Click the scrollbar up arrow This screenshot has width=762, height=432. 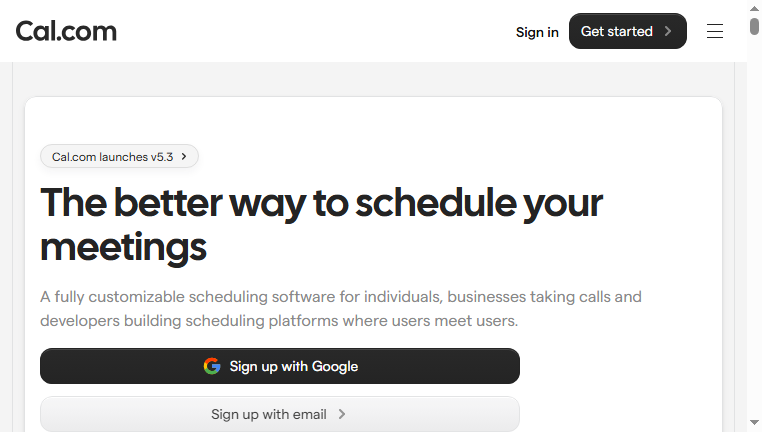click(x=754, y=8)
